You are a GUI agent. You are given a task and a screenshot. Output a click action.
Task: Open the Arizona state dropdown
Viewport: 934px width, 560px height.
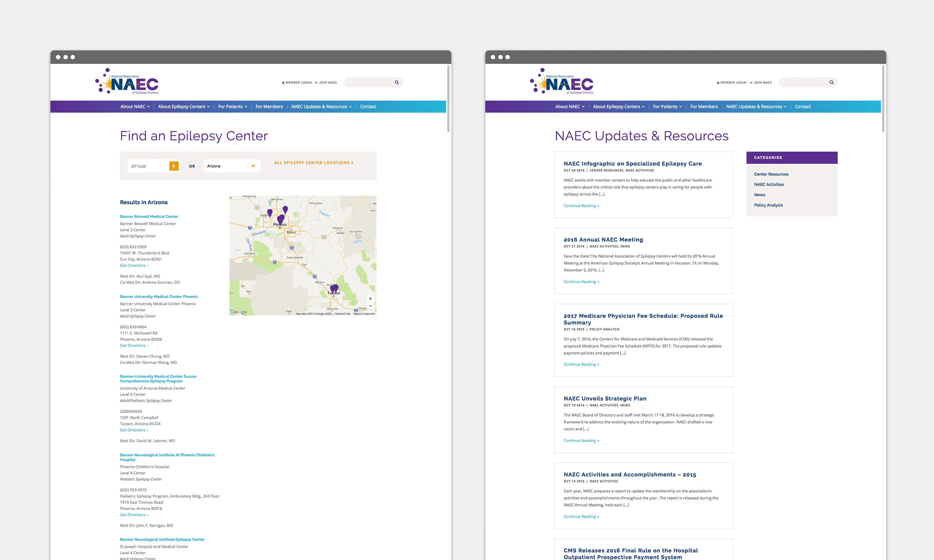click(x=232, y=166)
